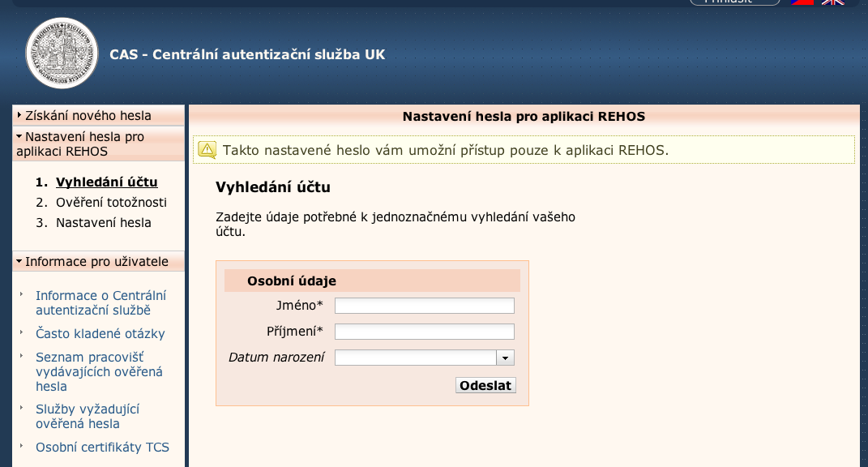
Task: Focus the Příjmení text field
Action: (425, 332)
